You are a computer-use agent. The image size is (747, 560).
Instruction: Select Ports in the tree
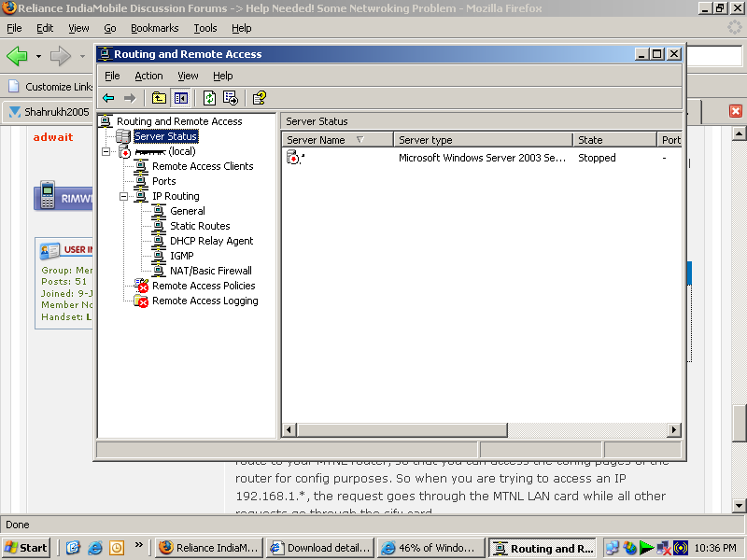tap(164, 181)
